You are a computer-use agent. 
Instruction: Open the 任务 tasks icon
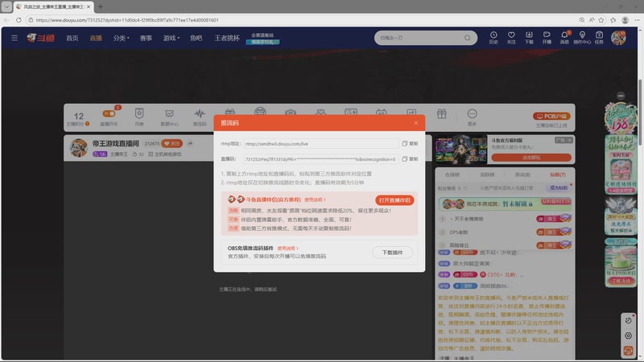coord(599,38)
